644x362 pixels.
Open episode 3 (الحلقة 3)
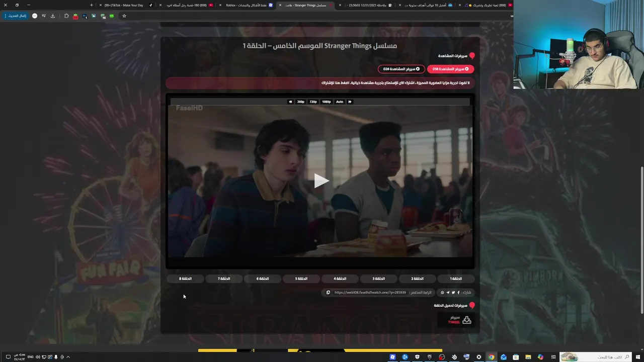tap(378, 279)
